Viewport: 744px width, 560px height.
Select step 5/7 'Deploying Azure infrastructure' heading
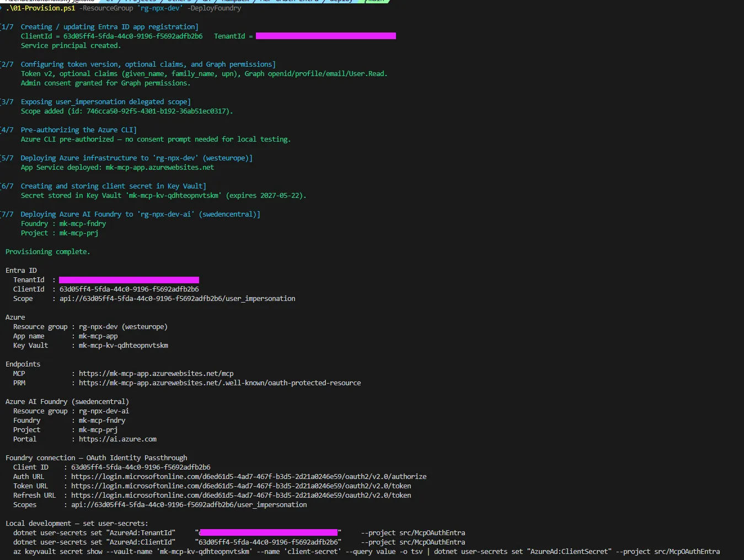[127, 158]
